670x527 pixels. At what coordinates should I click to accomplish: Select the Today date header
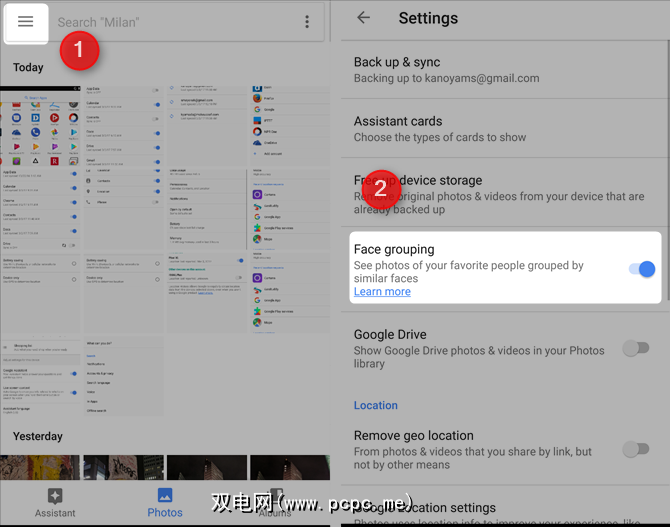(28, 68)
